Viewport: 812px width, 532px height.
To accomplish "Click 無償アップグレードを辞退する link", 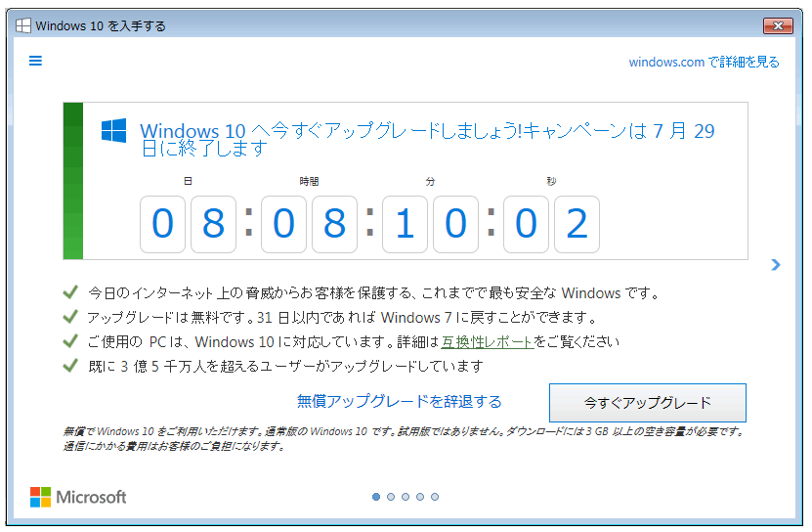I will click(400, 401).
